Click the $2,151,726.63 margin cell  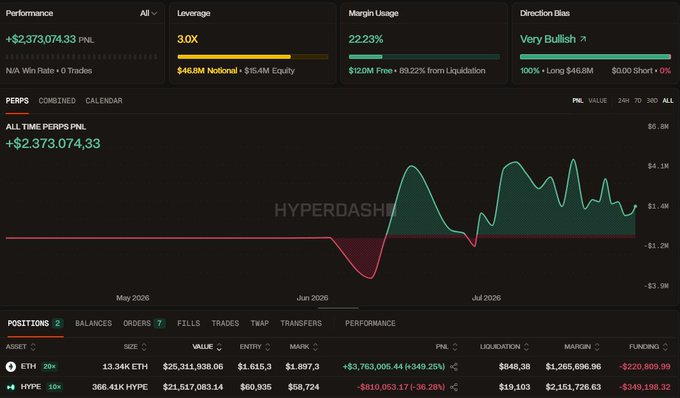pyautogui.click(x=573, y=387)
